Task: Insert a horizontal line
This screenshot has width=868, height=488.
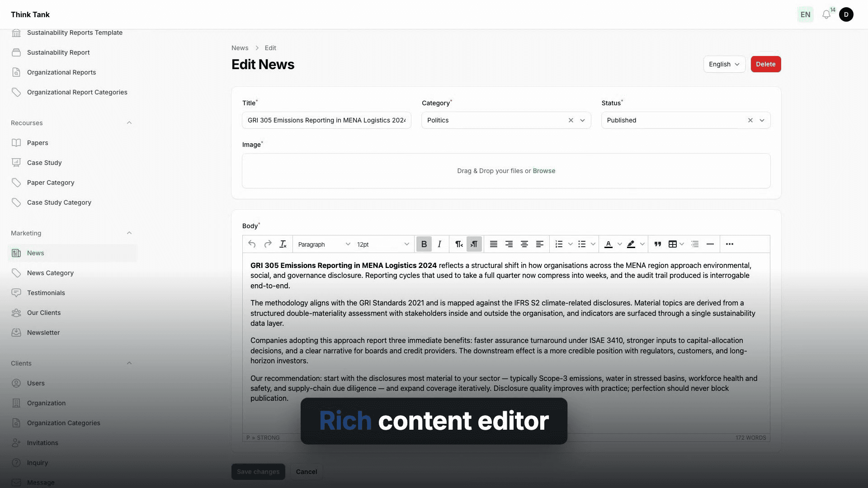Action: [x=710, y=244]
